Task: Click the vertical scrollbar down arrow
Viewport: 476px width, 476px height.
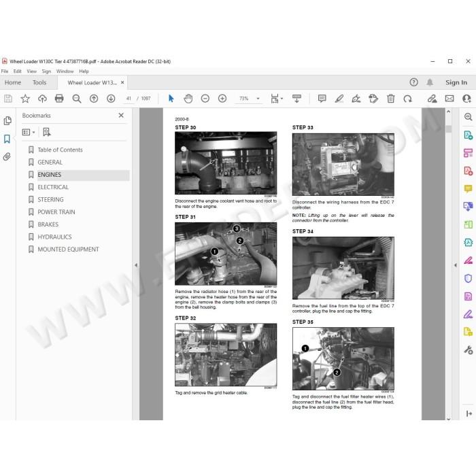Action: point(449,418)
